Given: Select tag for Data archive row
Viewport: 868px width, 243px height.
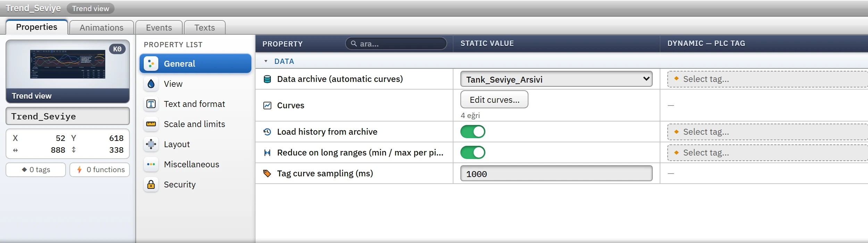Looking at the screenshot, I should (x=767, y=79).
